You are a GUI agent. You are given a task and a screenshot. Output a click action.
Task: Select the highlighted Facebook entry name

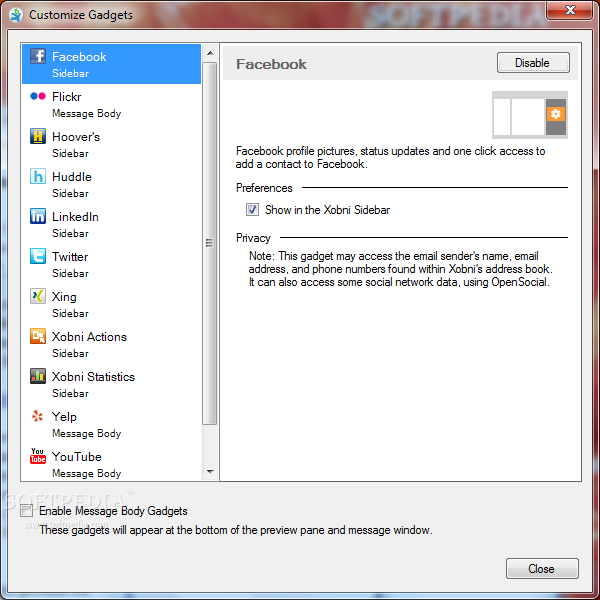79,57
